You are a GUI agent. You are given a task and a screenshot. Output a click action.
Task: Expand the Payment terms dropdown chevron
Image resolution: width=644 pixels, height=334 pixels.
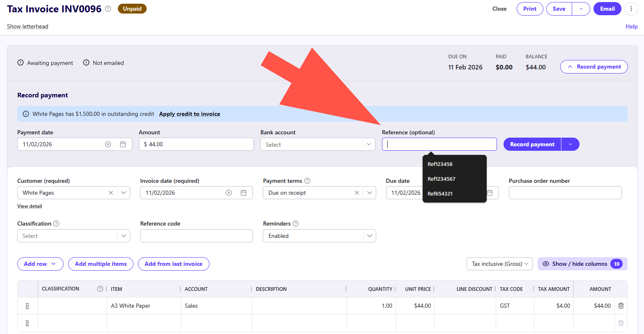pyautogui.click(x=370, y=193)
